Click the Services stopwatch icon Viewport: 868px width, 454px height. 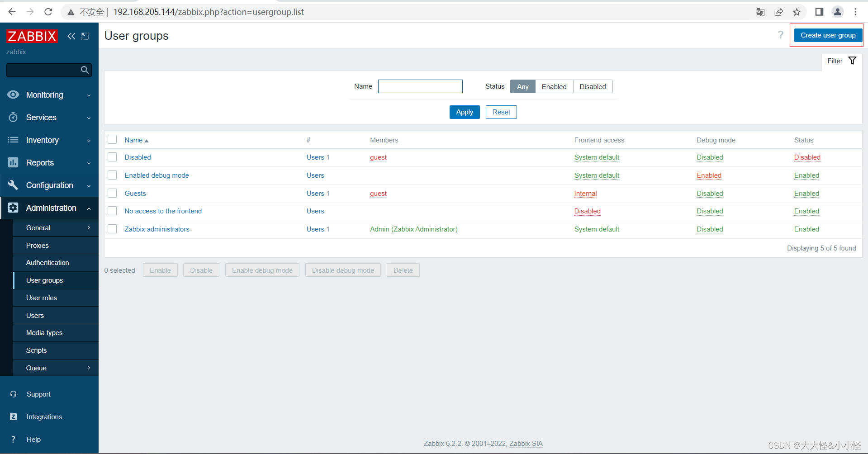[x=13, y=117]
